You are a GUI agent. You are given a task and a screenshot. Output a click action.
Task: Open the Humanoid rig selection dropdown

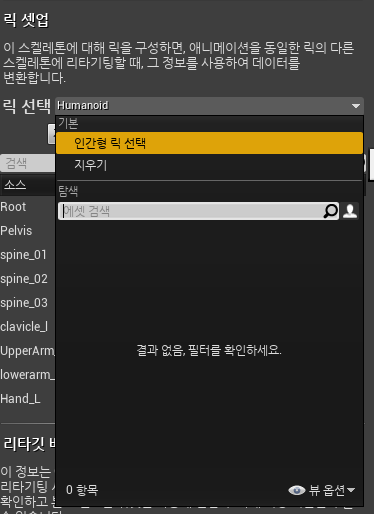pyautogui.click(x=209, y=106)
